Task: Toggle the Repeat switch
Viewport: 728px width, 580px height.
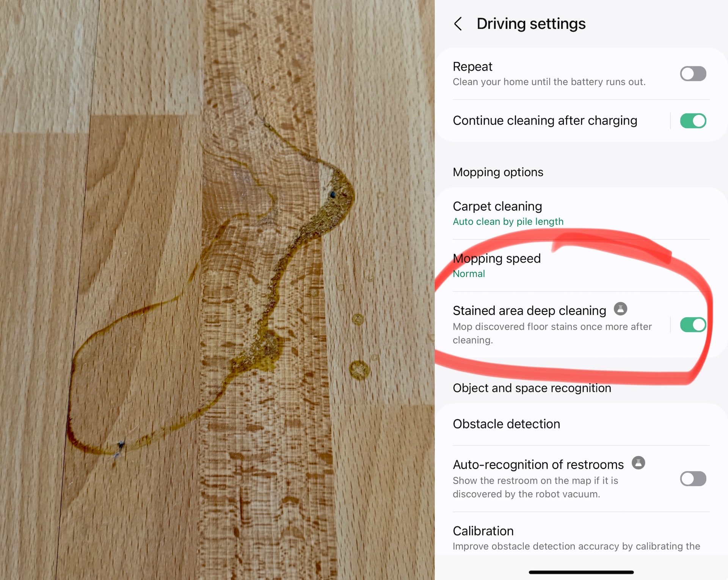Action: tap(693, 74)
